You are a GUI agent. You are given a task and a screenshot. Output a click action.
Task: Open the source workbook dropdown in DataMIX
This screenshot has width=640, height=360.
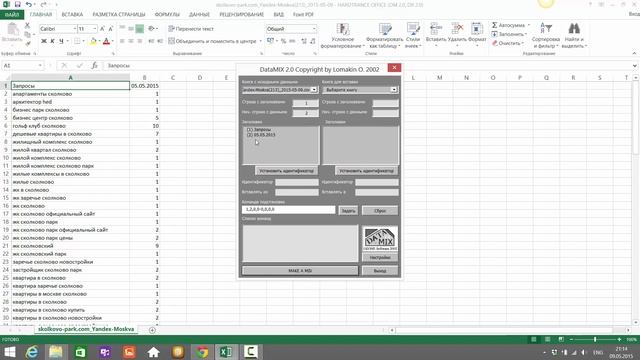(314, 89)
